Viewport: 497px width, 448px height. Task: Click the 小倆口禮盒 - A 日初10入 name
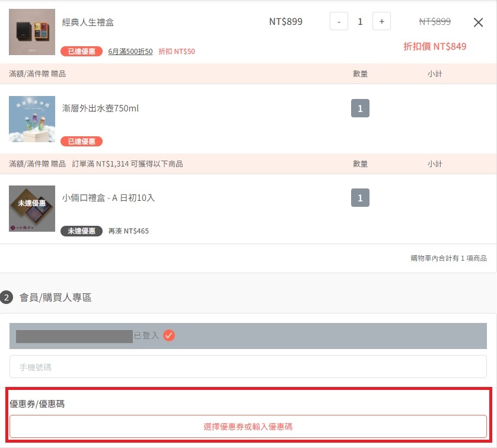(x=109, y=198)
